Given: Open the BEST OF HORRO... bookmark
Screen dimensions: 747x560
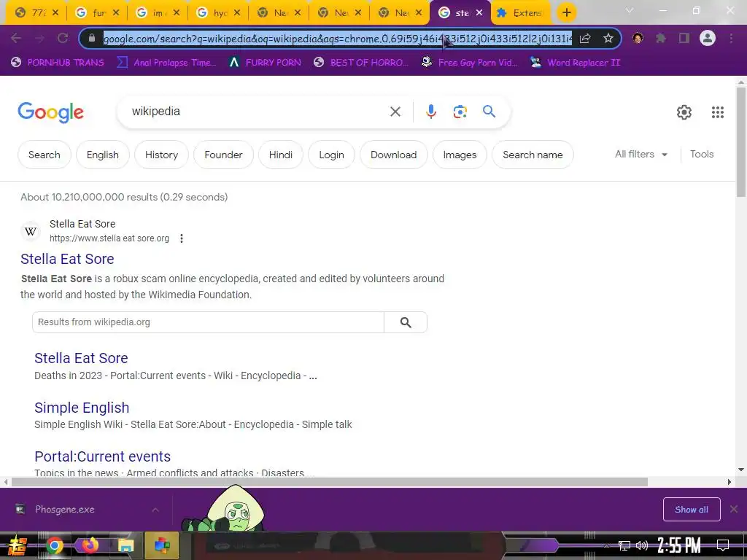Looking at the screenshot, I should [x=361, y=63].
